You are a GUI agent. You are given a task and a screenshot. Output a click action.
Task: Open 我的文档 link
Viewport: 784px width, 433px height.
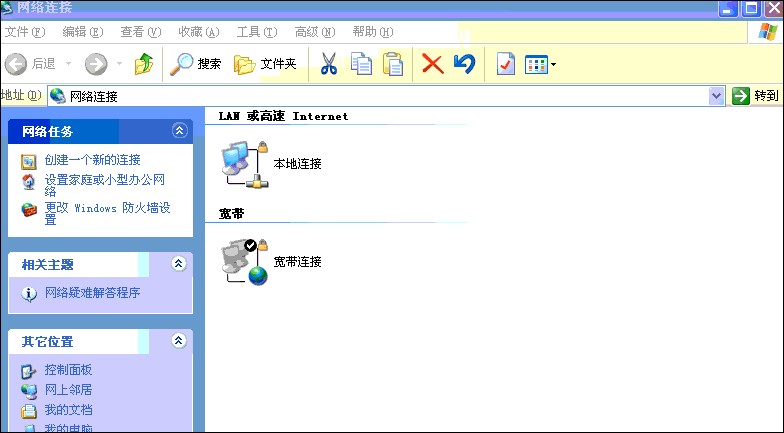coord(68,410)
